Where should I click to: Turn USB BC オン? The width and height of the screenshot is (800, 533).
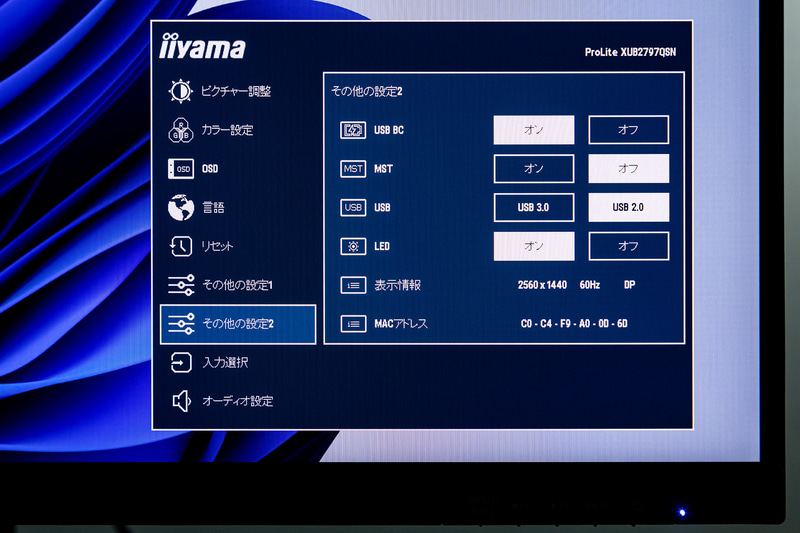coord(534,130)
